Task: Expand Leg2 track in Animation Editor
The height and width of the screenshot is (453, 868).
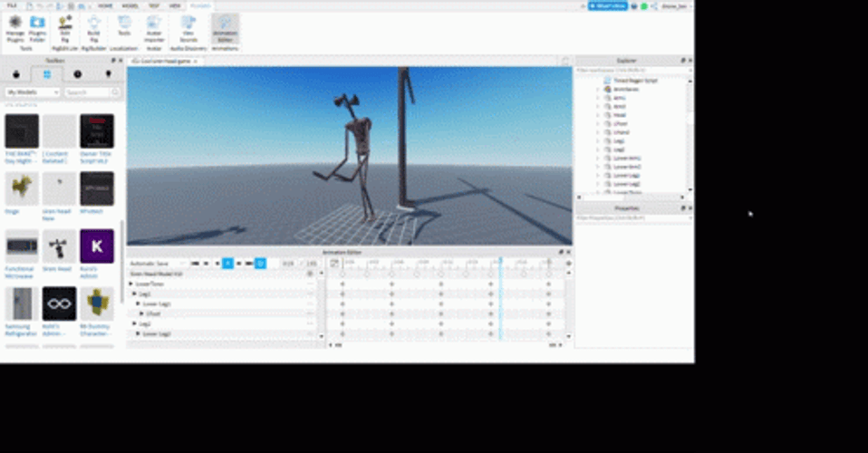Action: pyautogui.click(x=134, y=323)
